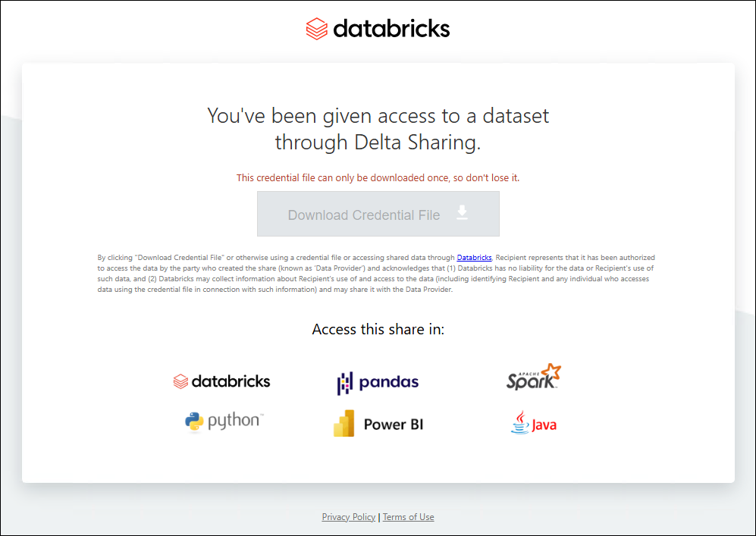756x536 pixels.
Task: Choose the Power BI text label
Action: (393, 424)
